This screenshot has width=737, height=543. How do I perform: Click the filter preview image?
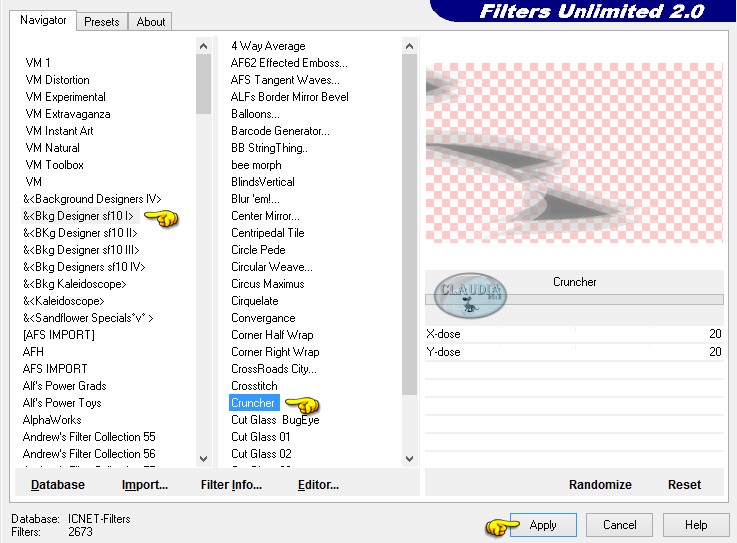[574, 153]
